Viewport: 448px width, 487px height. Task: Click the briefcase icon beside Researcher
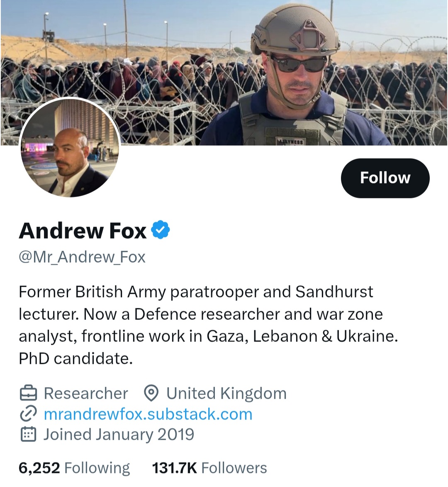[x=29, y=393]
